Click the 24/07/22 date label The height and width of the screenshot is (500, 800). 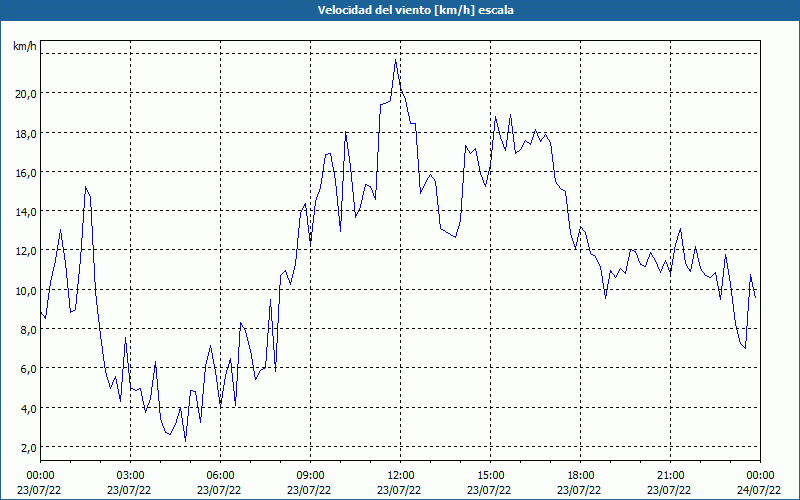[759, 490]
